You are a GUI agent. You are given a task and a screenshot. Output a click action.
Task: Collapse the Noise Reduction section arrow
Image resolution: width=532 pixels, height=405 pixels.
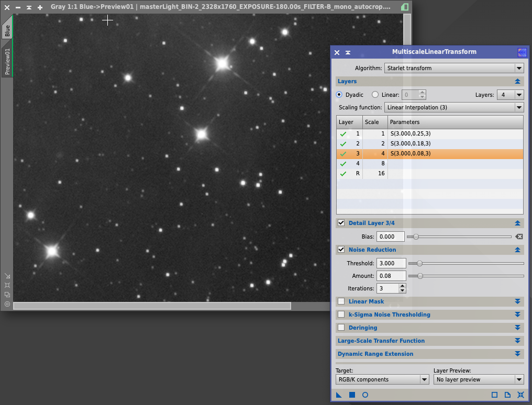pyautogui.click(x=517, y=250)
